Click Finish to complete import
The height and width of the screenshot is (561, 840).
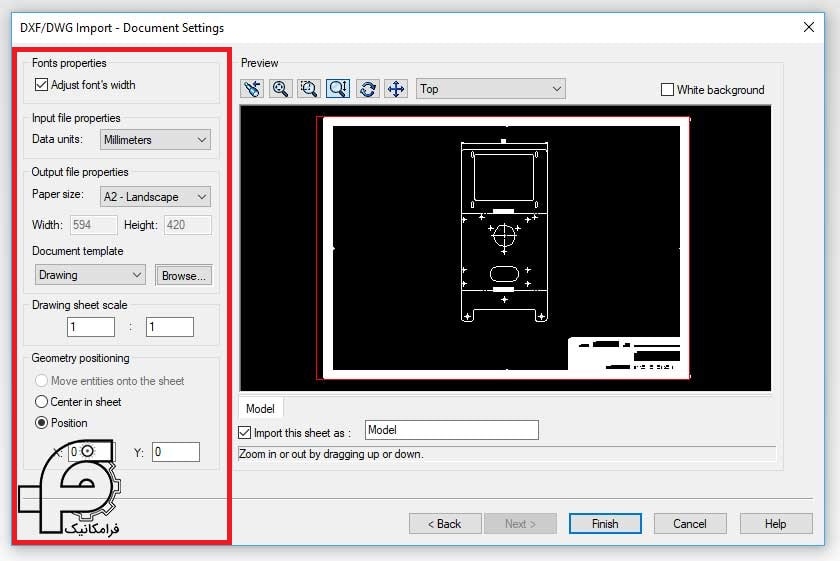pyautogui.click(x=605, y=523)
